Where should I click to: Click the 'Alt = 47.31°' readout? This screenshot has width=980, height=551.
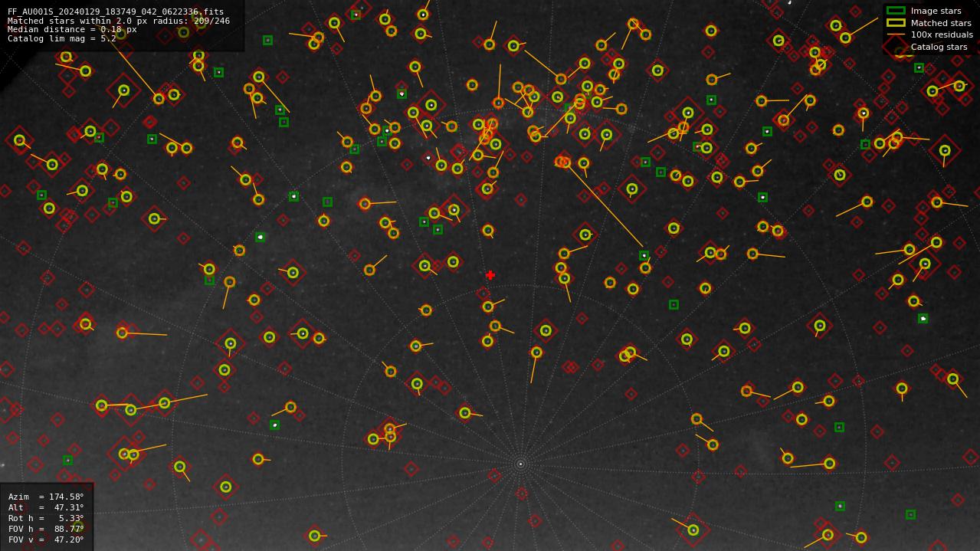point(46,507)
